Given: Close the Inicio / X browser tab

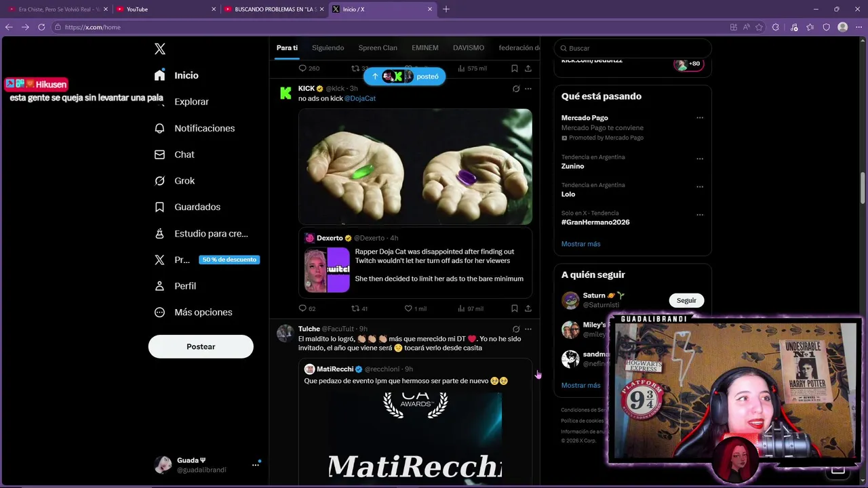Looking at the screenshot, I should [429, 9].
